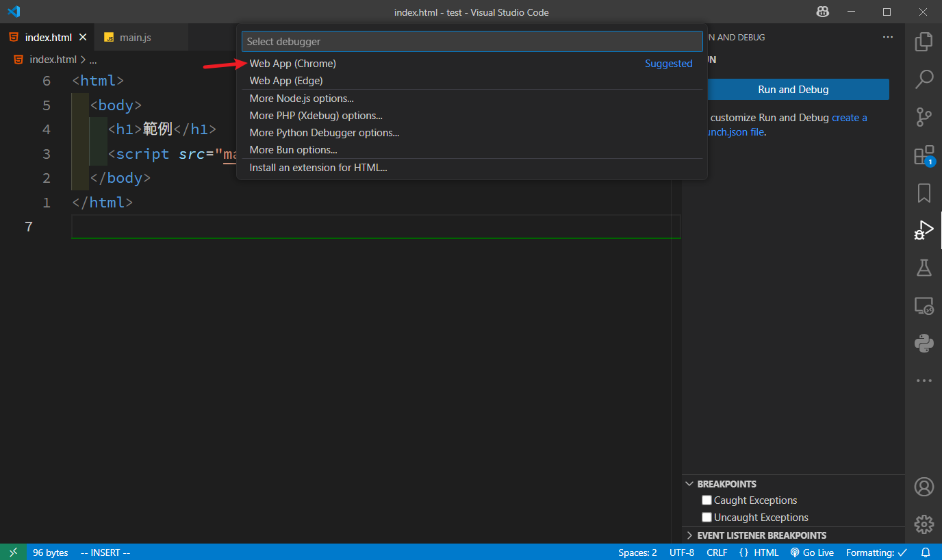This screenshot has width=942, height=560.
Task: Open the Python view icon
Action: pos(924,343)
